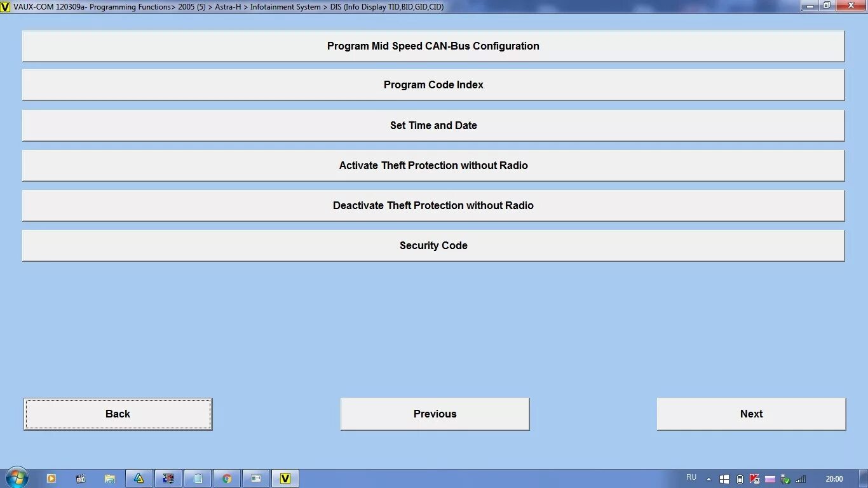Switch to the red-blue app taskbar window
Screen dimensions: 868x488
168,478
